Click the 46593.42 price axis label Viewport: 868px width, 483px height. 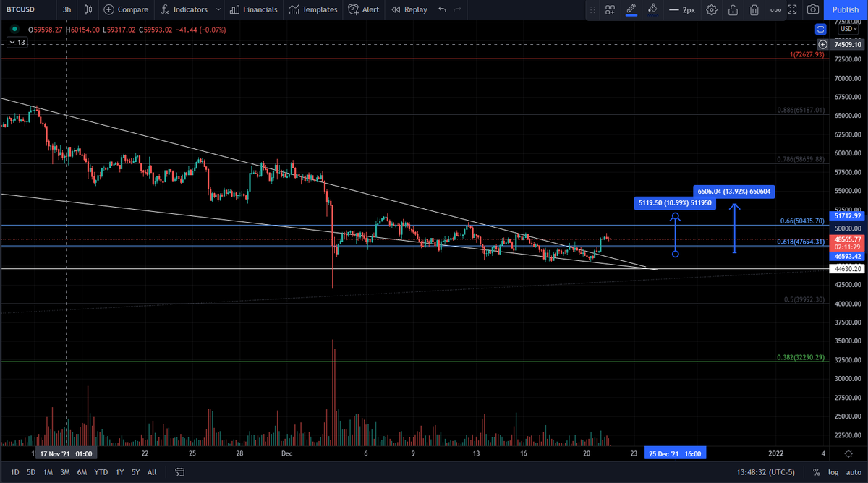(848, 256)
